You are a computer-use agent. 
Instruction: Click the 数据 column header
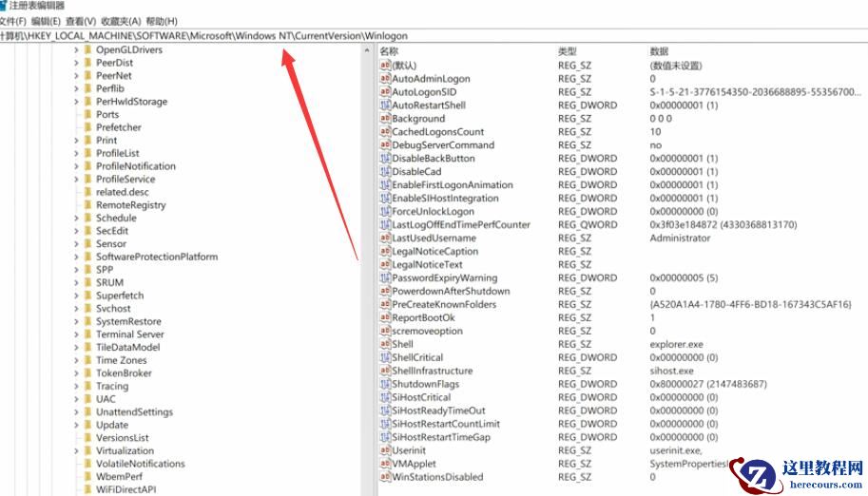[659, 51]
